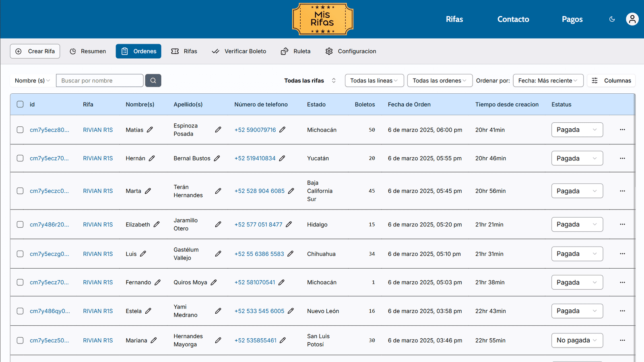644x362 pixels.
Task: Open the Configuracion tab
Action: (x=351, y=51)
